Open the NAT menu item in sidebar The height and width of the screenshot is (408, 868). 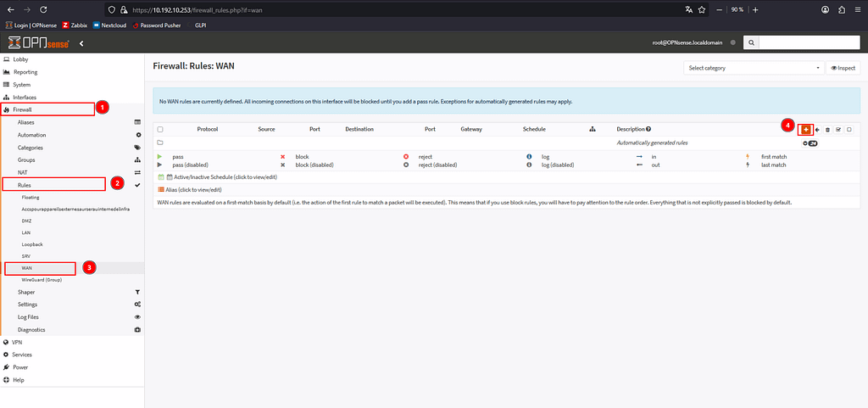tap(25, 172)
